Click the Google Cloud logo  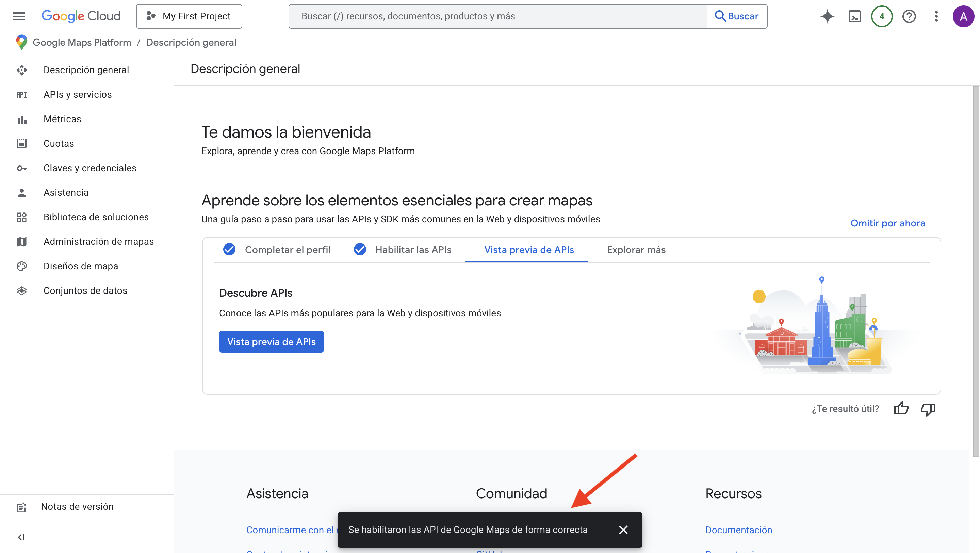[x=81, y=16]
